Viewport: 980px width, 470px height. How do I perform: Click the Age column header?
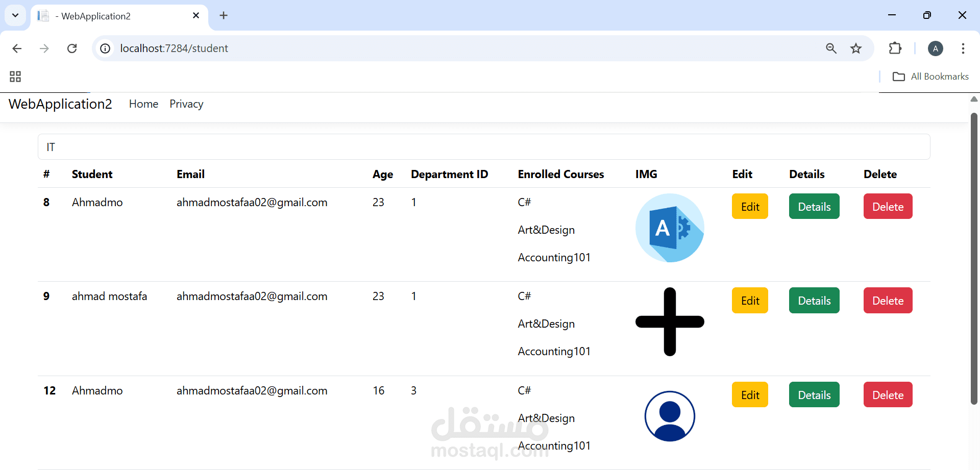tap(383, 175)
